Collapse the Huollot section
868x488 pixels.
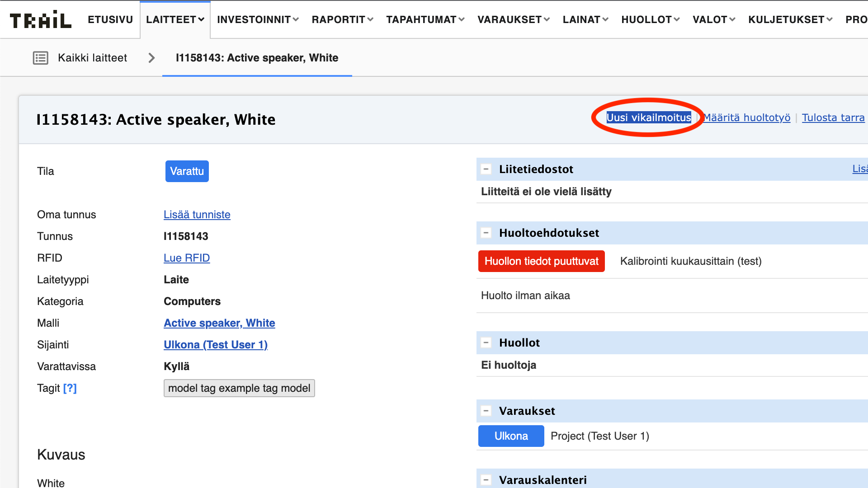point(486,343)
